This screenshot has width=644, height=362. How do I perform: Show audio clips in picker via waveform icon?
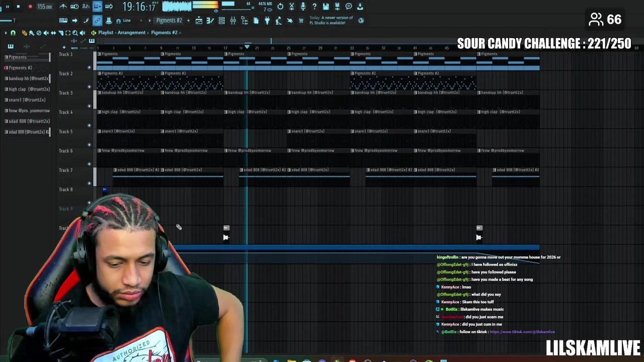(x=26, y=46)
